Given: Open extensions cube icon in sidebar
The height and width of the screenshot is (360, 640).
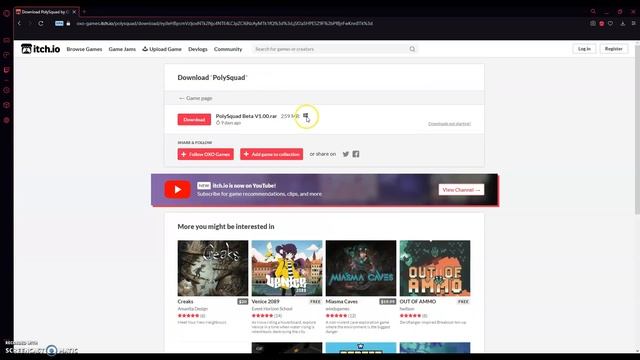Looking at the screenshot, I should (7, 105).
